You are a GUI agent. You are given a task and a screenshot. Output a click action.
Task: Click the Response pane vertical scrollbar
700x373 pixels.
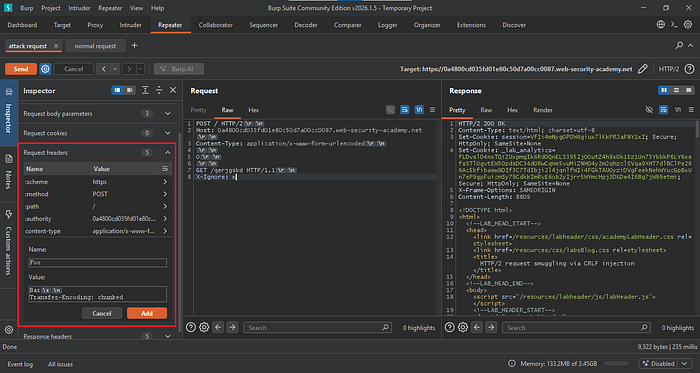point(697,129)
